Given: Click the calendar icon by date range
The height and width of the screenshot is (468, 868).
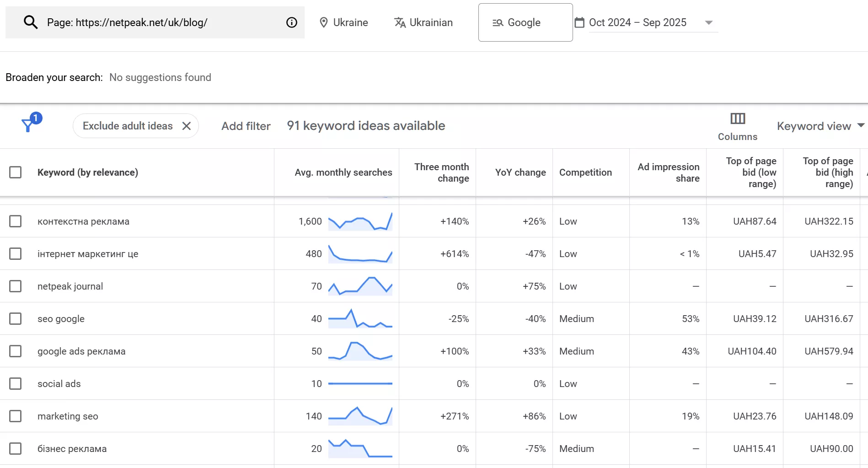Looking at the screenshot, I should point(579,22).
